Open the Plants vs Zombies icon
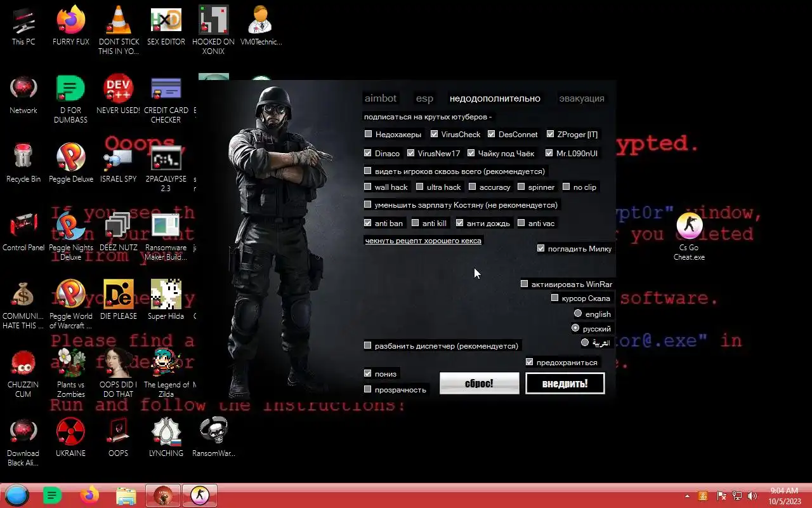The image size is (812, 508). 71,373
